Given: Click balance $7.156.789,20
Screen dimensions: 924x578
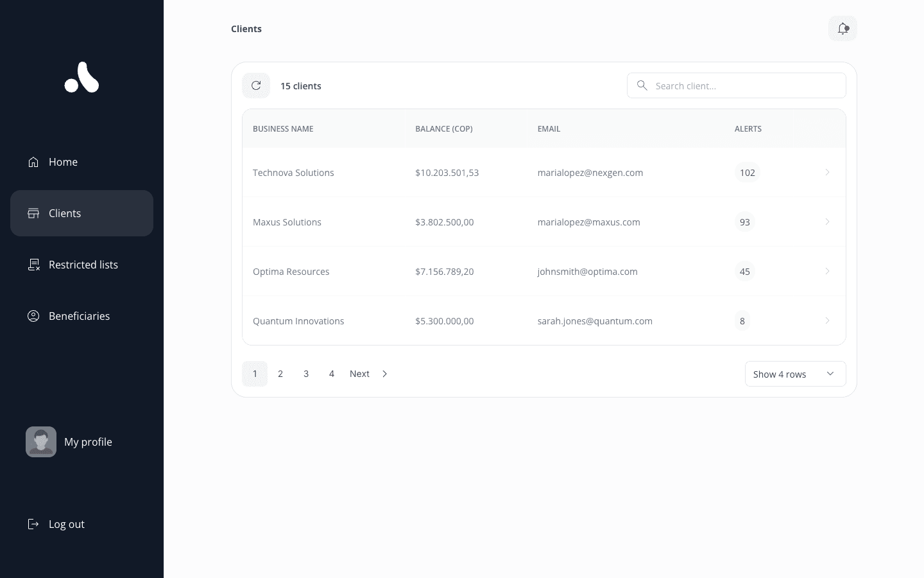Looking at the screenshot, I should (445, 271).
